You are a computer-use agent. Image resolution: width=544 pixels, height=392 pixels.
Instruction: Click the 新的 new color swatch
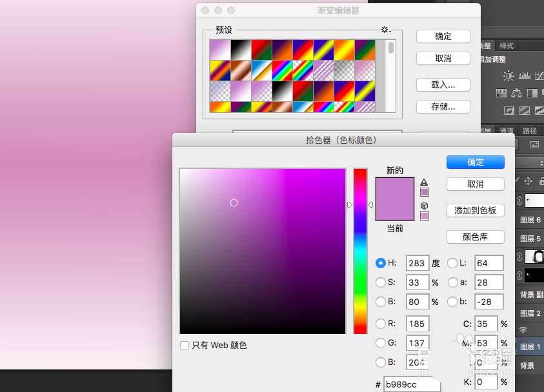coord(395,188)
